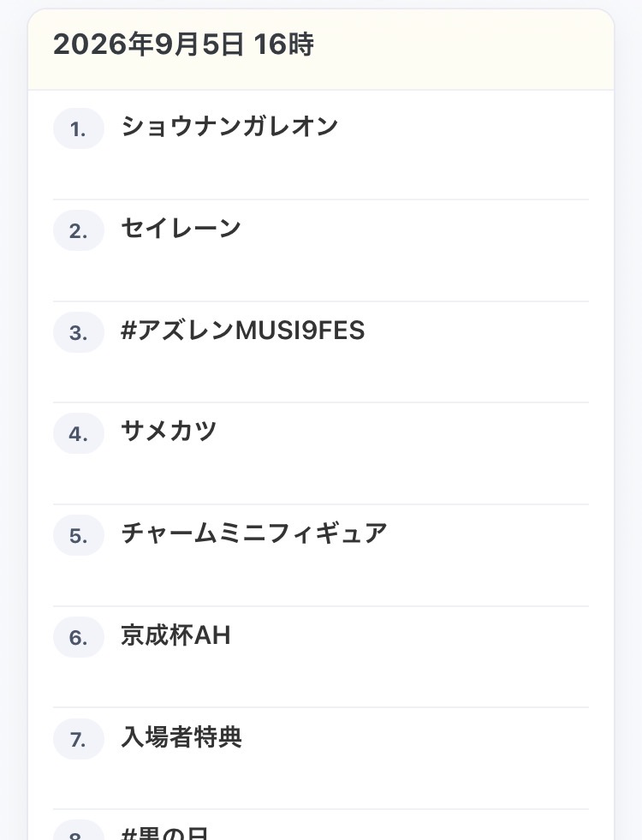
Task: Open trend ショウナンガレオン
Action: coord(229,127)
